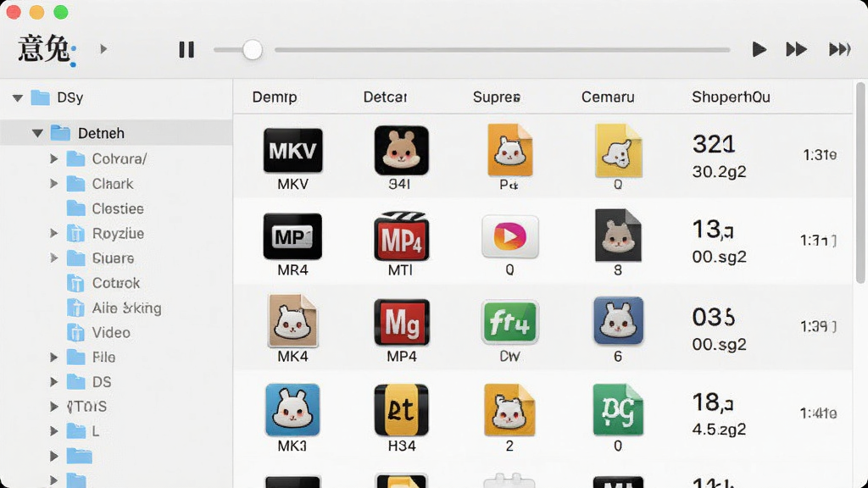Click the 035 size value

[x=714, y=318]
